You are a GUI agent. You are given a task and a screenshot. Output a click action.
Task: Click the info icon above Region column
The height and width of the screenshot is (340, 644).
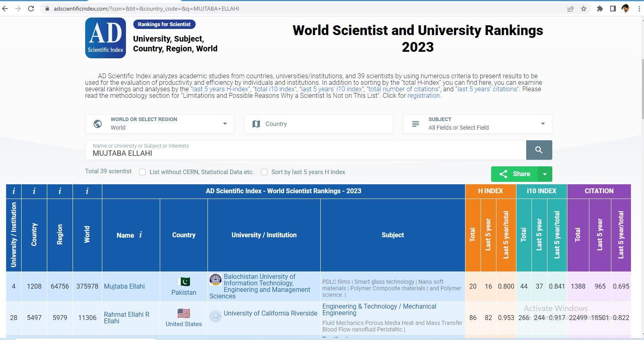pos(60,191)
